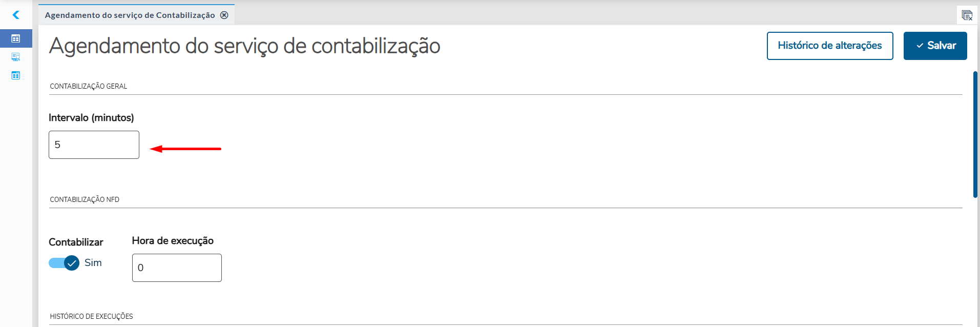Close the Agendamento do serviço de Contabilização tab
Screen dimensions: 980x327
pyautogui.click(x=224, y=15)
